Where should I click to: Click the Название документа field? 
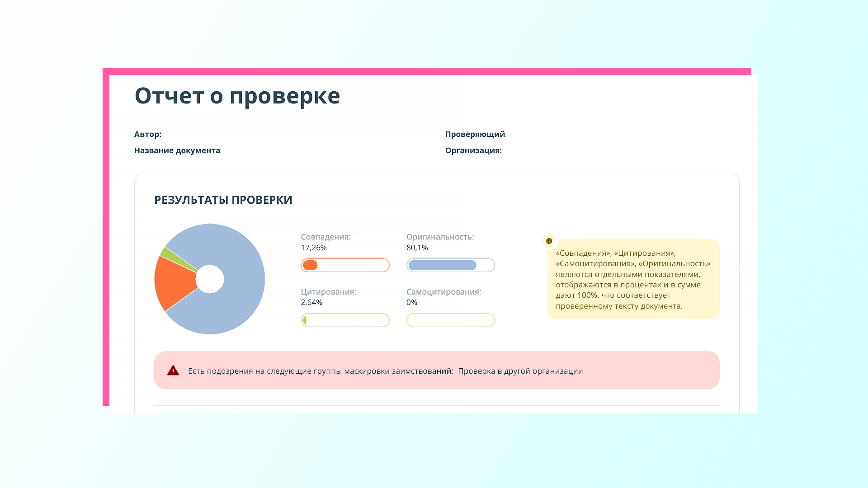click(177, 150)
